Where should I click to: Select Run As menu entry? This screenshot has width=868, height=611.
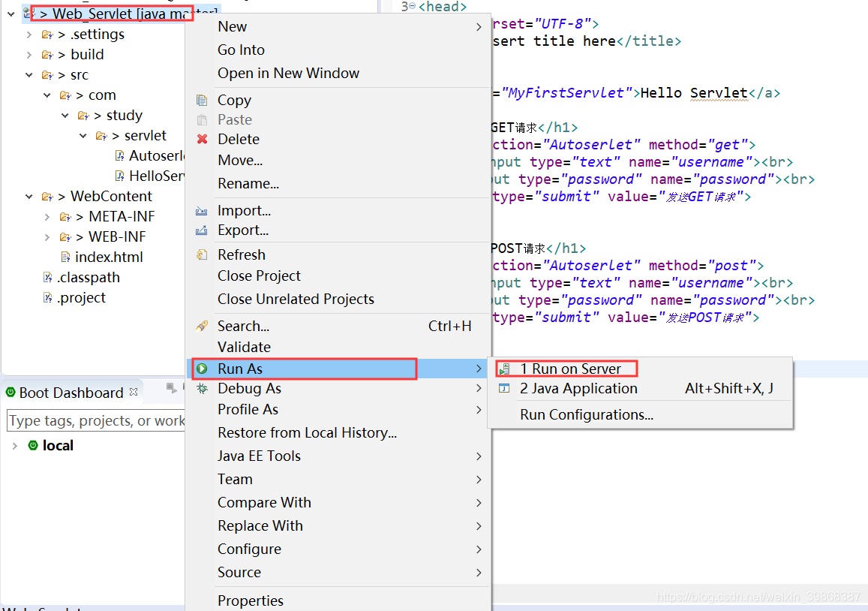[x=338, y=369]
